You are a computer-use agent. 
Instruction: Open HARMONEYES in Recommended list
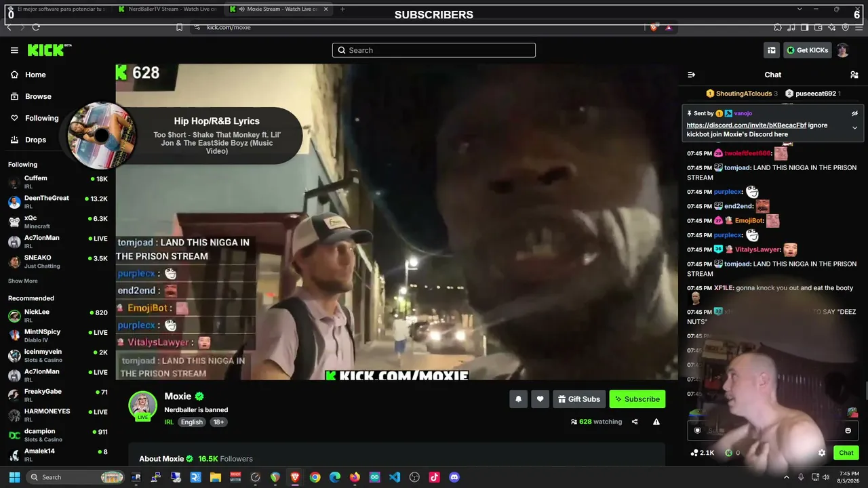click(x=58, y=415)
